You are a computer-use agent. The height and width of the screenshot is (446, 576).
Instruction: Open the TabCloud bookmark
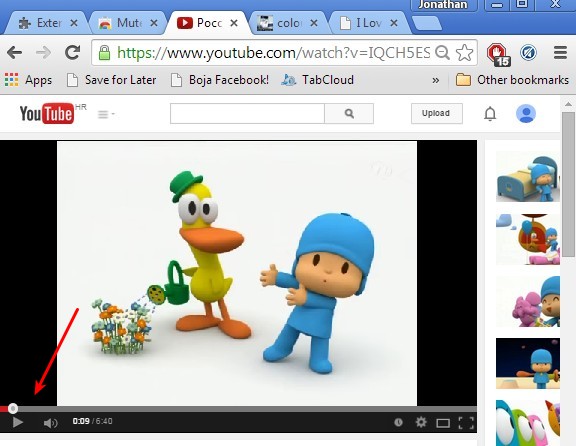317,80
